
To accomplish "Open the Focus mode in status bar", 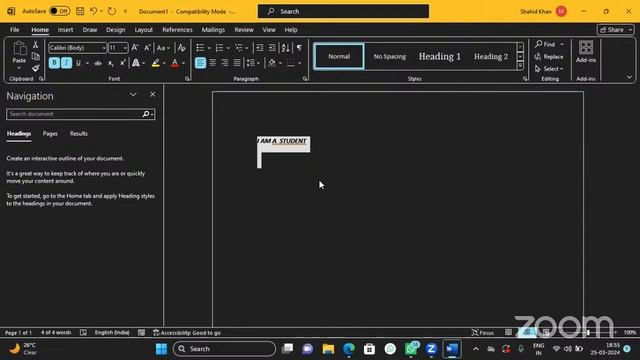I will coord(482,333).
